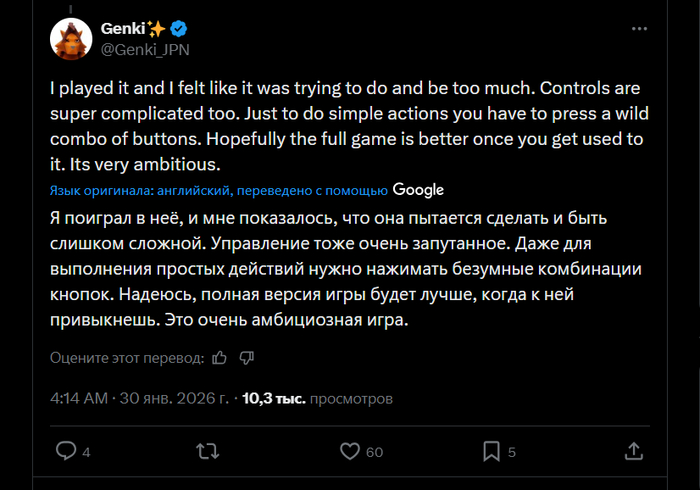Rate the translation with thumbs down

248,357
